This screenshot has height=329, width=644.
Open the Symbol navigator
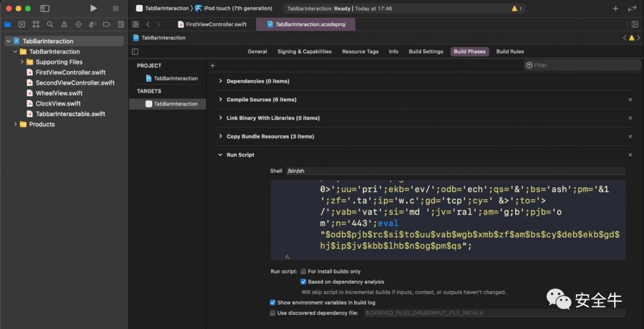click(x=36, y=24)
